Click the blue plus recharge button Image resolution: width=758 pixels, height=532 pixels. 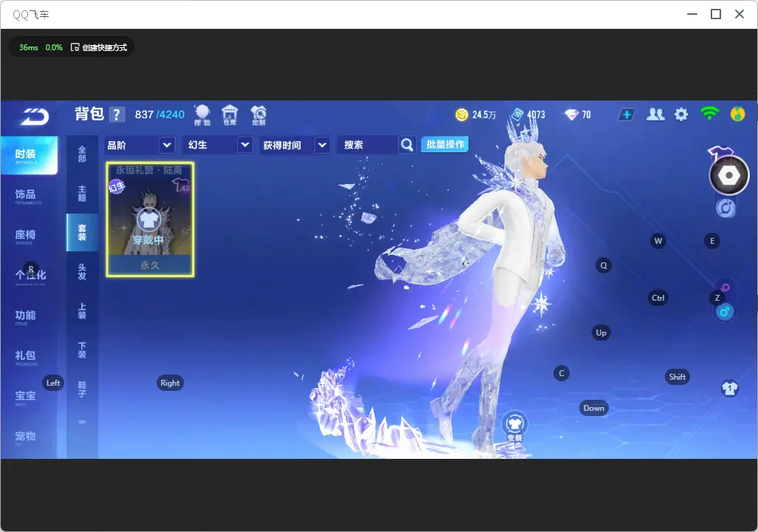626,115
